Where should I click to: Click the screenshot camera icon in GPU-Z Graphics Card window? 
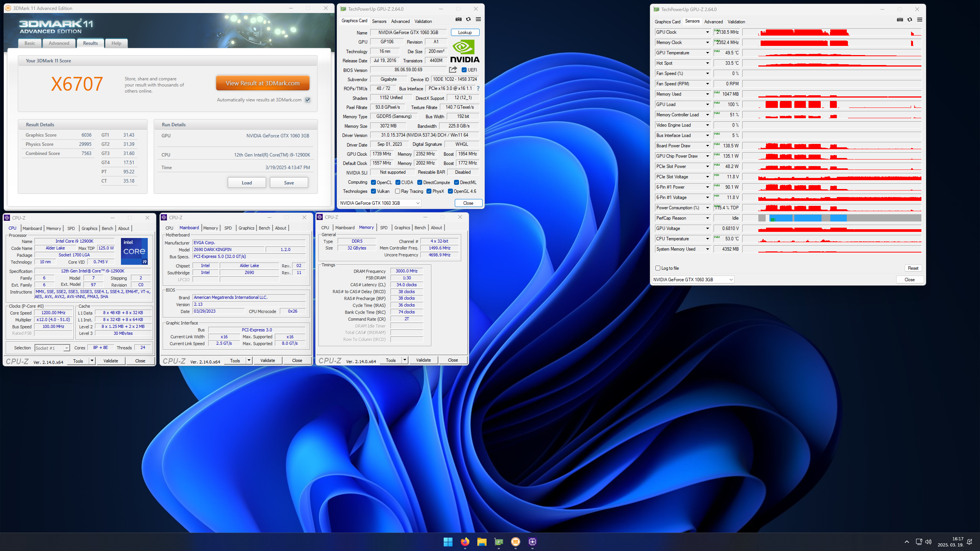coord(458,19)
